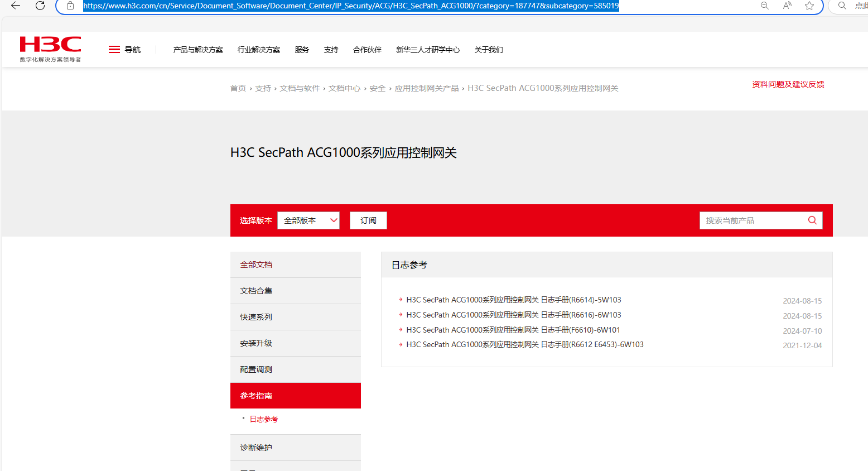
Task: Click the H3C SecPath ACG1000系列应用控制网关 breadcrumb
Action: click(x=543, y=88)
